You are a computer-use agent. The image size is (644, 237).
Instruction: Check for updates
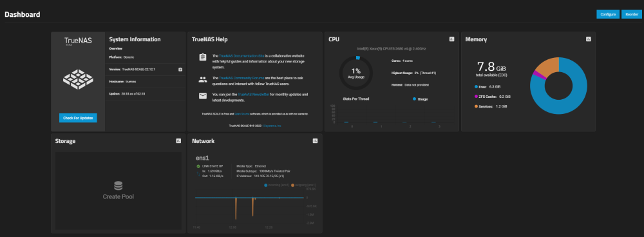pyautogui.click(x=78, y=118)
